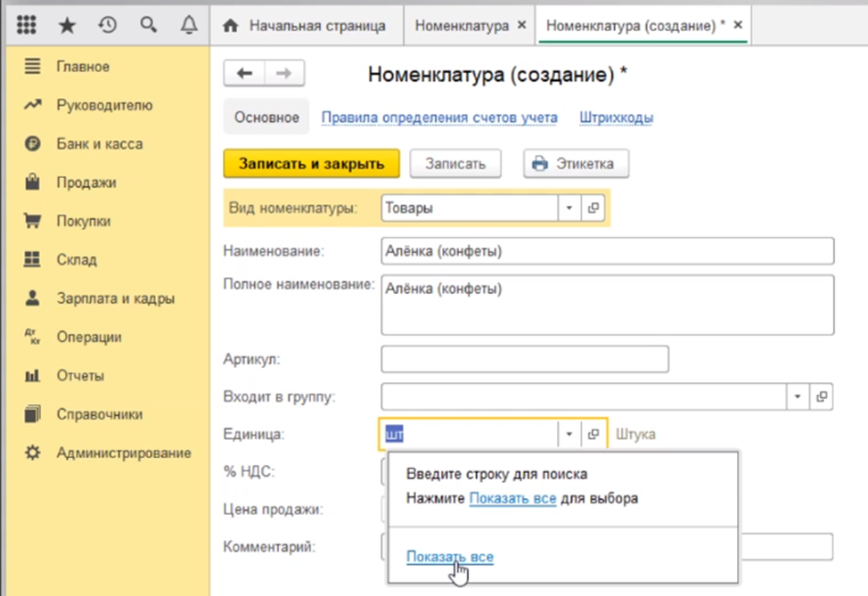Open the Вид номенклатуры item form icon
Screen dimensions: 868x596
[593, 208]
